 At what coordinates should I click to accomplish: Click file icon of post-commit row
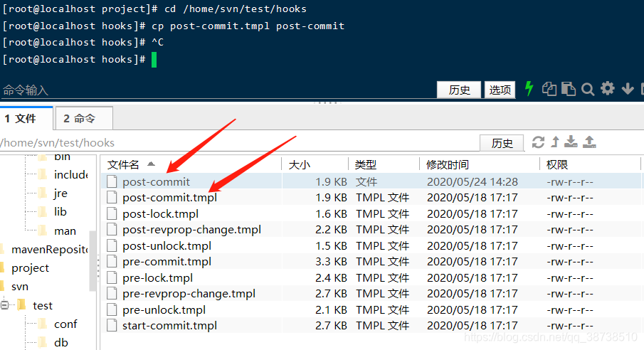[x=112, y=181]
